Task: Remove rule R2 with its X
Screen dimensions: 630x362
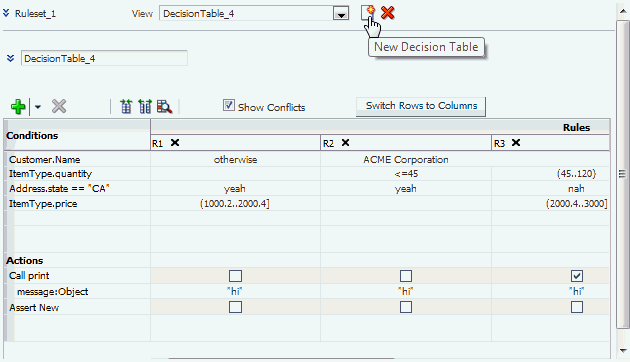Action: tap(345, 143)
